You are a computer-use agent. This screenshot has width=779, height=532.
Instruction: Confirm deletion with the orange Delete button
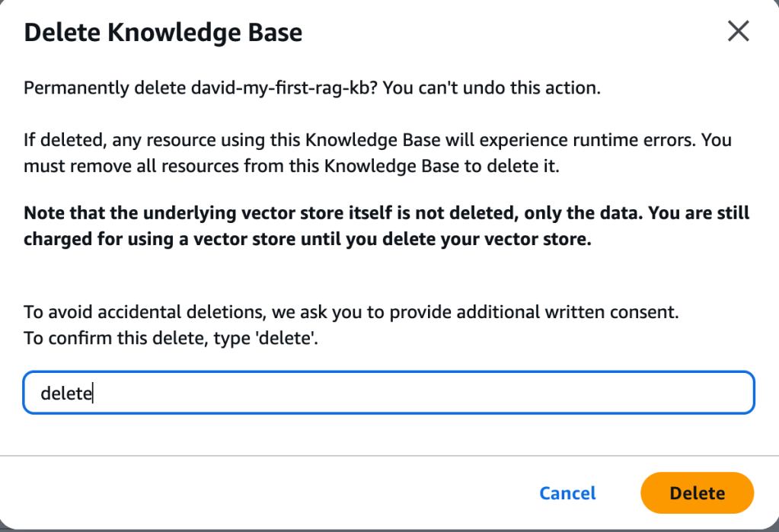(x=697, y=493)
